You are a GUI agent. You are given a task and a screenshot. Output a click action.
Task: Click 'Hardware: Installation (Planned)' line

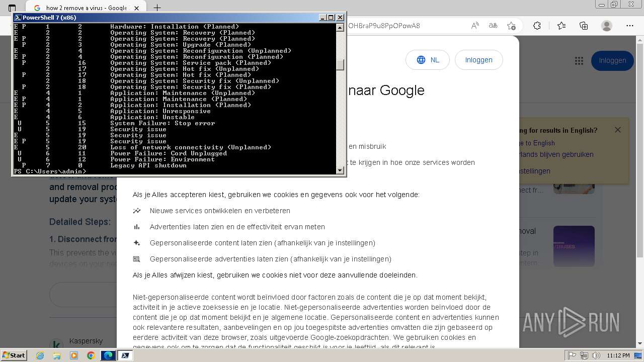(175, 27)
